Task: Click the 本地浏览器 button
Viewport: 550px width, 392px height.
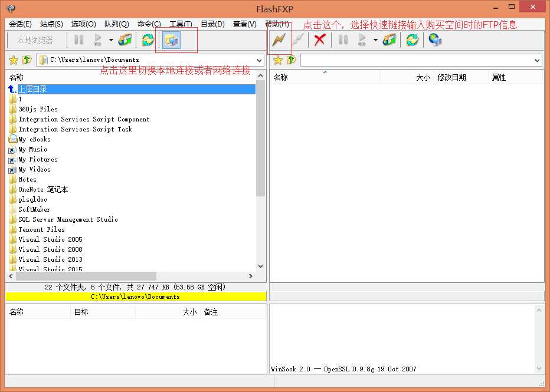Action: [x=35, y=40]
